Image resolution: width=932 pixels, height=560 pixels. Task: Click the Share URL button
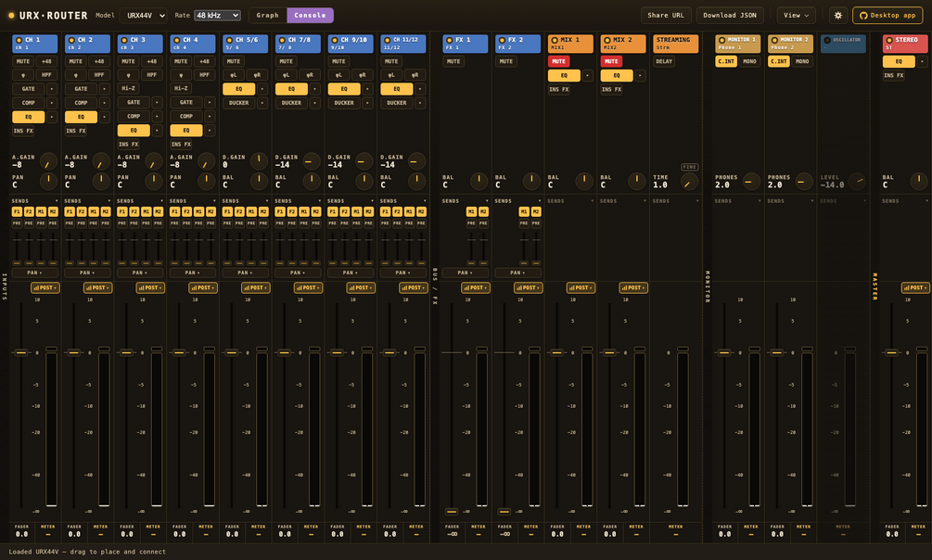(x=666, y=16)
